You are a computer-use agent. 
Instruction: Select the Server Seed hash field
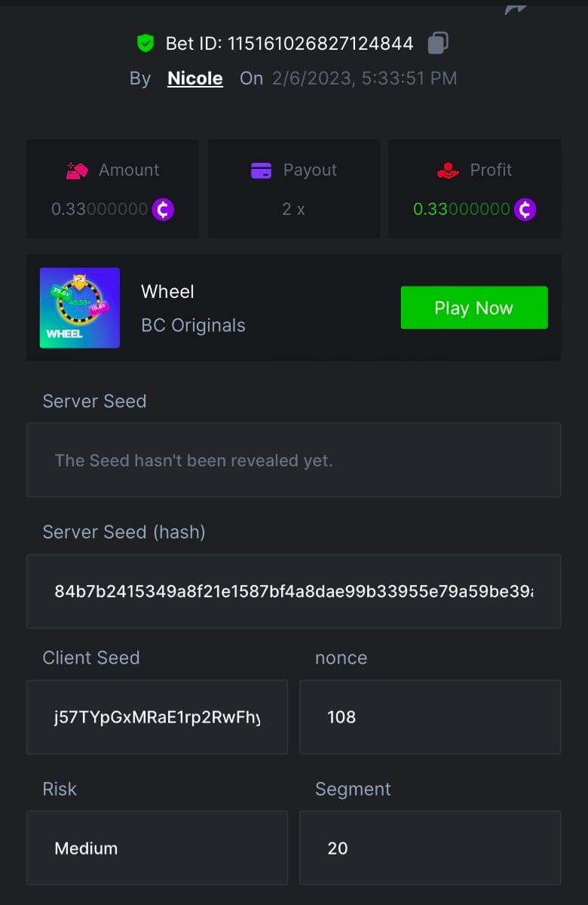pos(293,591)
